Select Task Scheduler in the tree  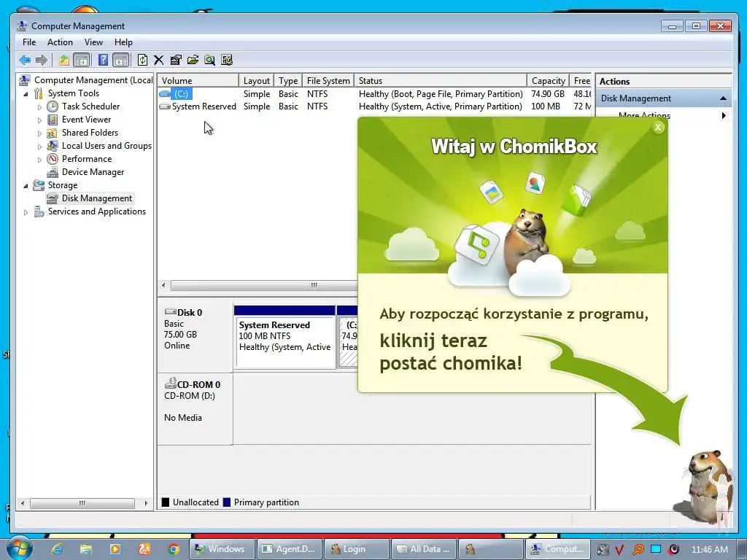90,106
